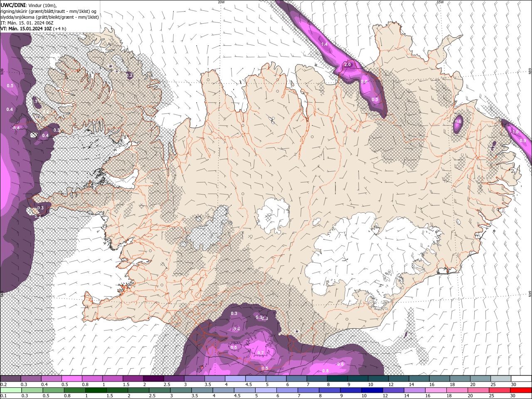Click the 7 tick label on lower scale
This screenshot has width=532, height=399.
[300, 396]
